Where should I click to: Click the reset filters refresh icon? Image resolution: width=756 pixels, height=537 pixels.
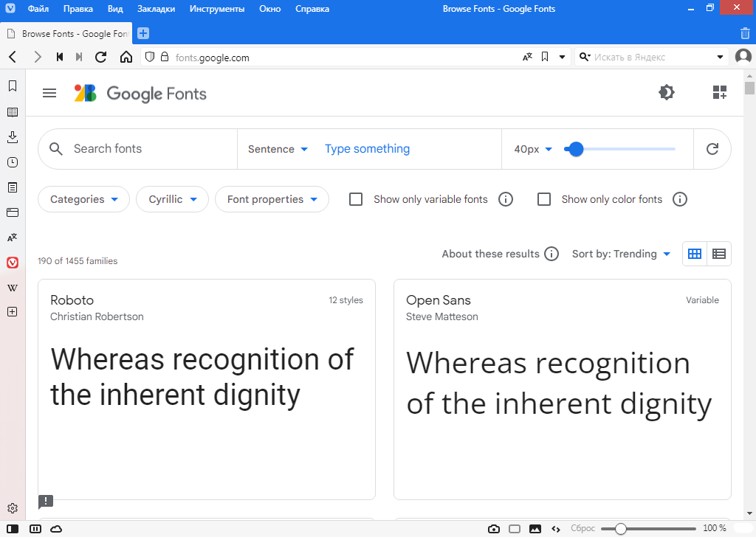(x=712, y=149)
